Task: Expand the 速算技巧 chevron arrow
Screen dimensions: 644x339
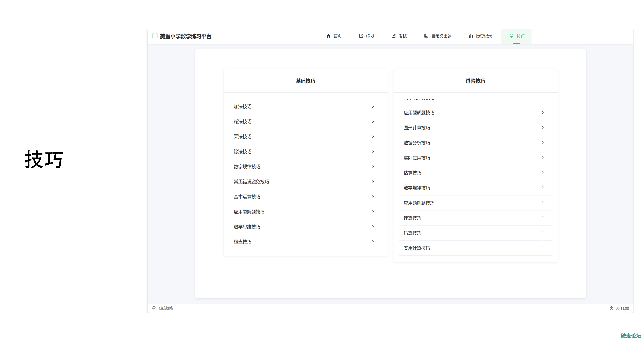Action: click(542, 218)
